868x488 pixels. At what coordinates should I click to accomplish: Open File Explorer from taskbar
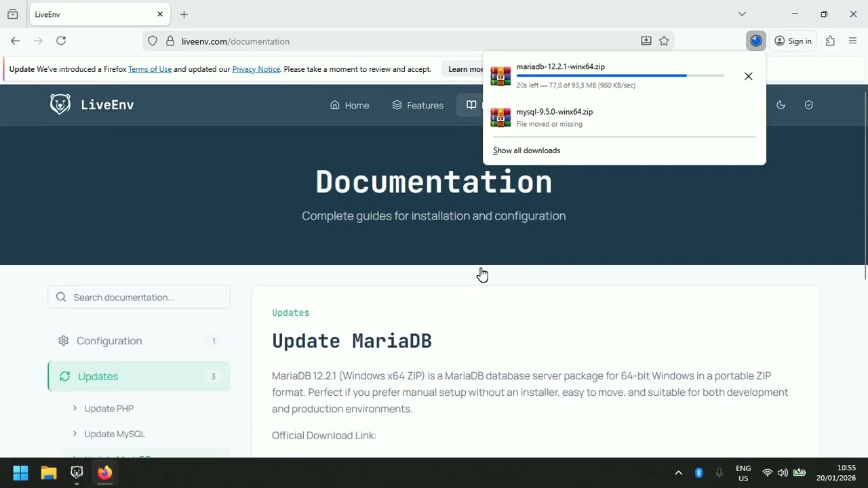coord(49,473)
